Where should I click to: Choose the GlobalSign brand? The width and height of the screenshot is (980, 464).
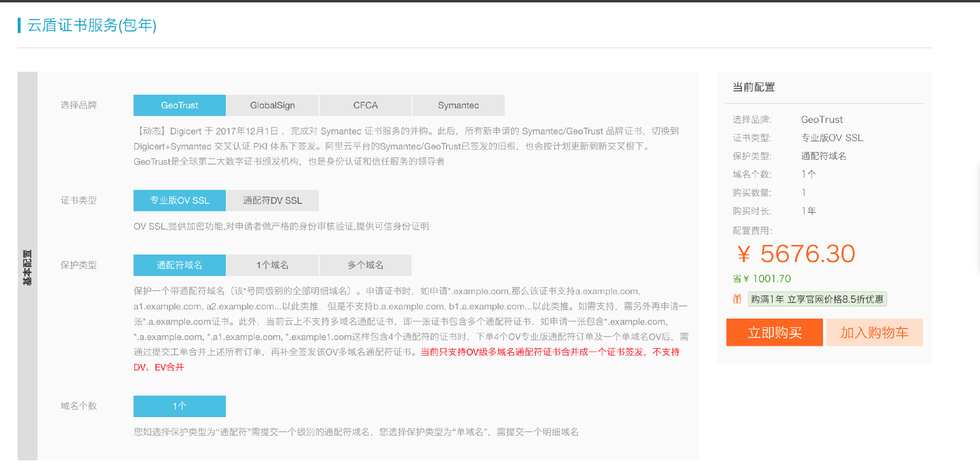pos(272,105)
